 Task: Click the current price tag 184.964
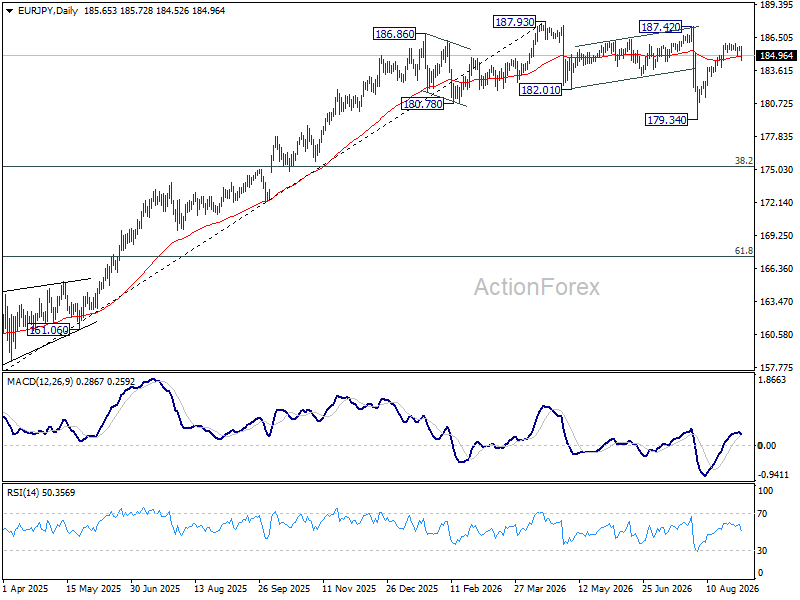pyautogui.click(x=777, y=56)
